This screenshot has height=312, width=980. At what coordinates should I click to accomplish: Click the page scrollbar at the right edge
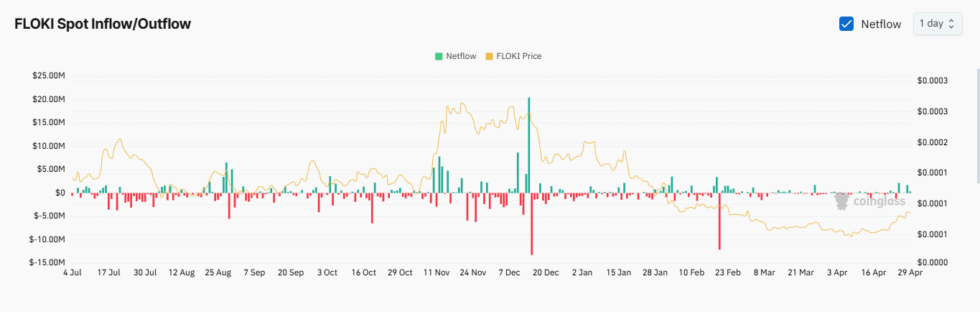tap(977, 126)
